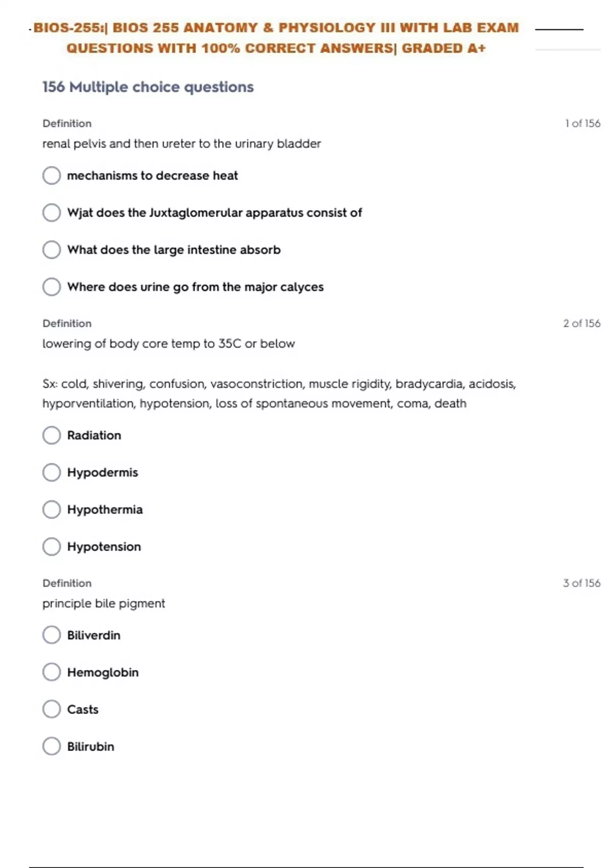Select Bilirubin as the bile pigment
Viewport: 613px width, 868px height.
point(52,746)
